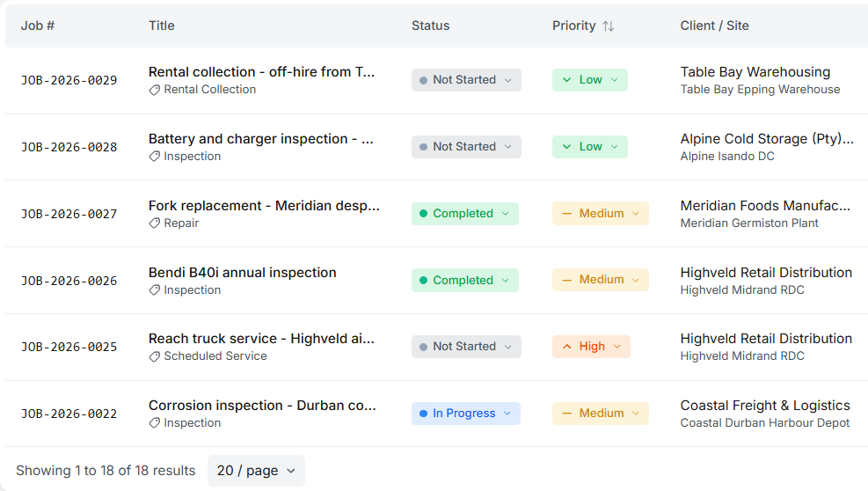The height and width of the screenshot is (491, 868).
Task: Open the 20 / page size selector
Action: pos(256,471)
